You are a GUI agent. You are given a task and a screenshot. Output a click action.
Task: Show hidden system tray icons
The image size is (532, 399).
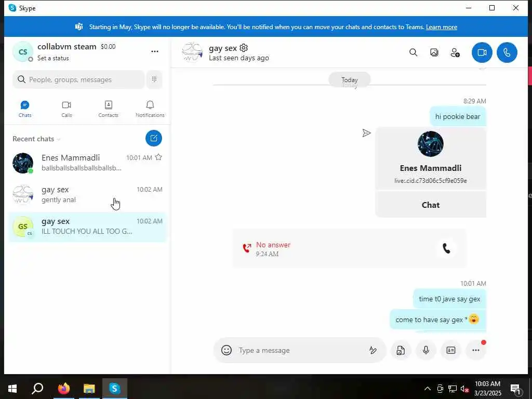tap(428, 389)
